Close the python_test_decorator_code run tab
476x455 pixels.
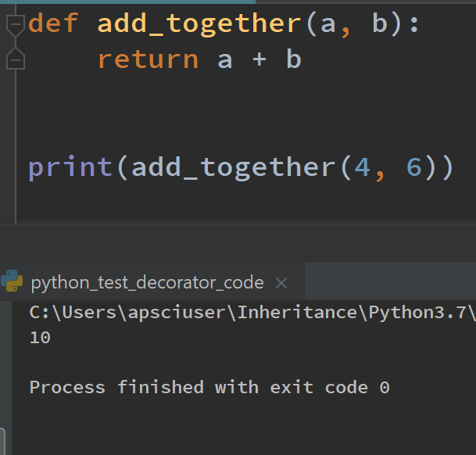(x=282, y=283)
